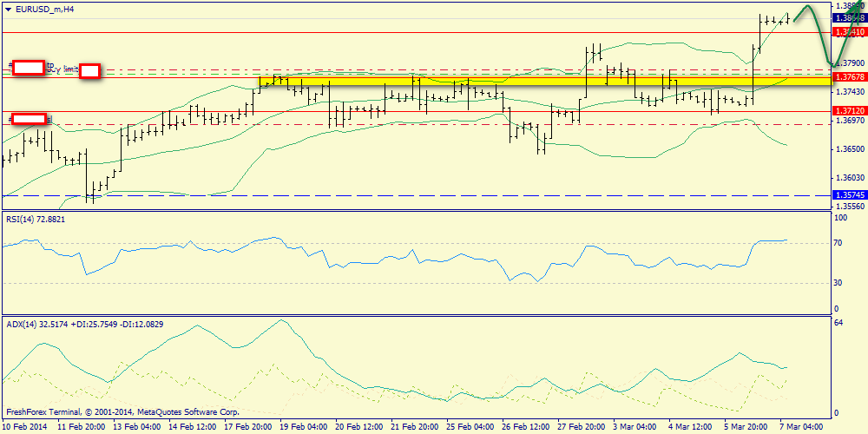Screen dimensions: 868x434
Task: Click the 64 value on the ADX scale
Action: 838,324
